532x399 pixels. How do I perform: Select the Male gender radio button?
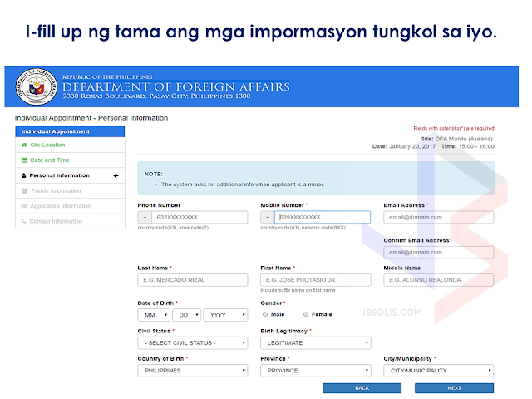coord(265,314)
